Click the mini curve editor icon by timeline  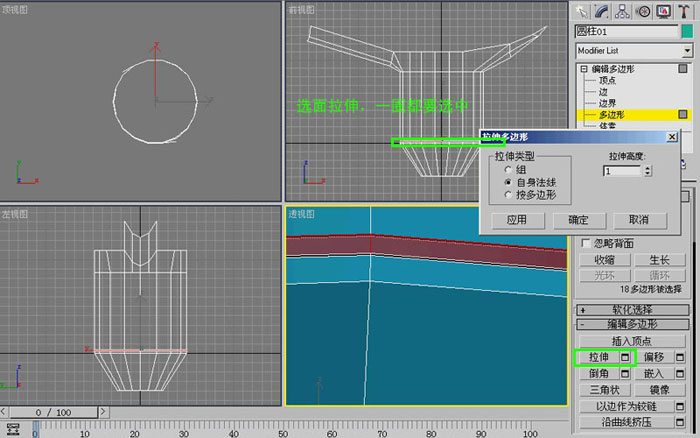[13, 429]
